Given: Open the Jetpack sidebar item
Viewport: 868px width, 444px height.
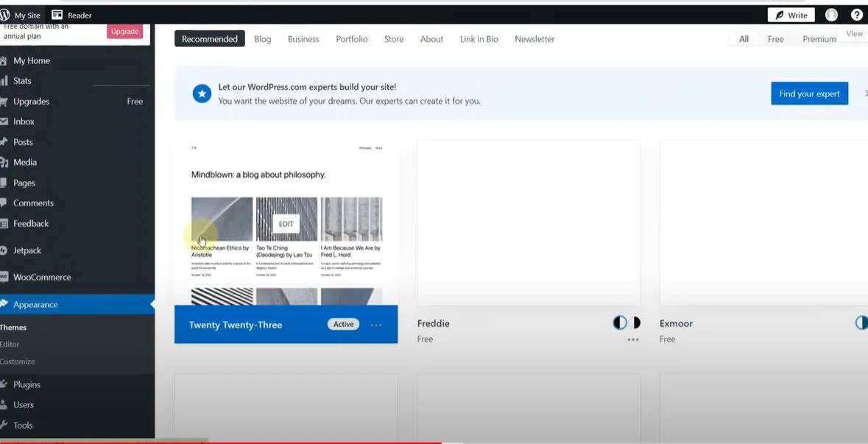Looking at the screenshot, I should click(x=27, y=250).
